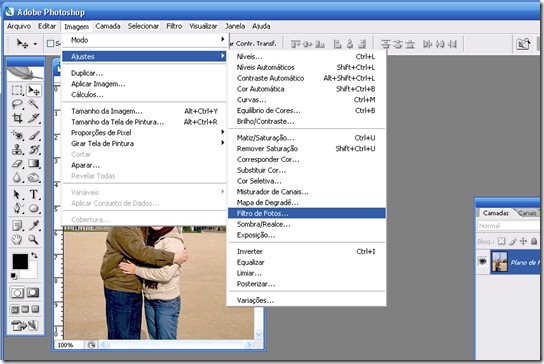The height and width of the screenshot is (364, 544).
Task: Toggle the checkbox in the options bar
Action: click(x=50, y=43)
